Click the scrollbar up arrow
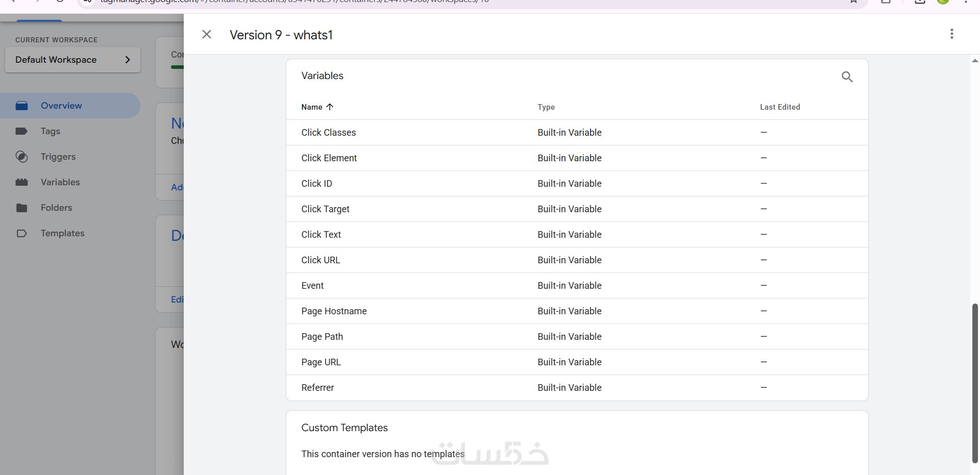Viewport: 980px width, 475px height. click(974, 61)
